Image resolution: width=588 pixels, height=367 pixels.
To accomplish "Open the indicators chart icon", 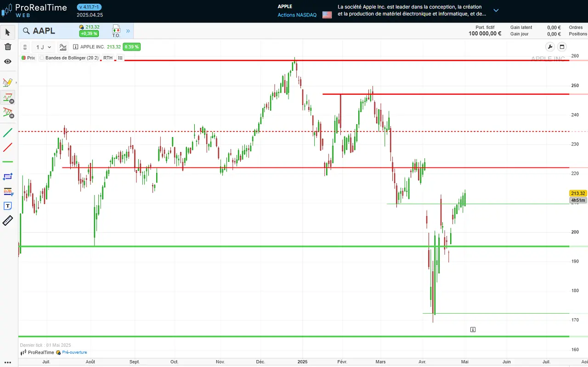I will (63, 47).
